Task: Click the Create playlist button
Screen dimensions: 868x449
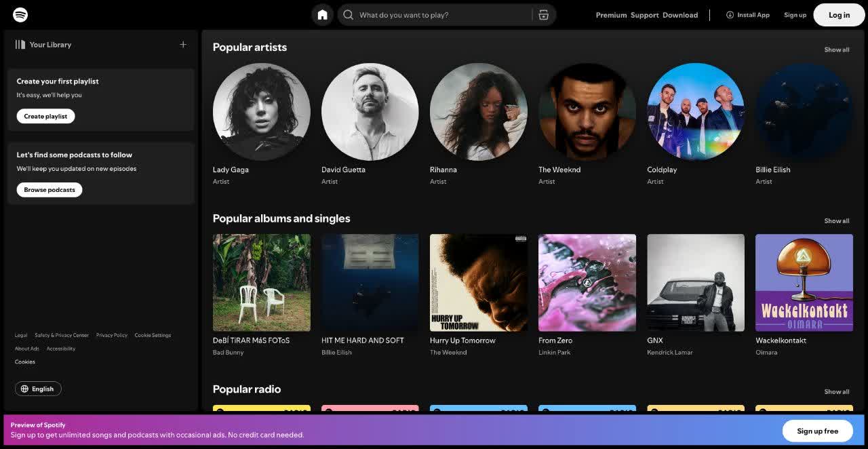Action: click(45, 116)
